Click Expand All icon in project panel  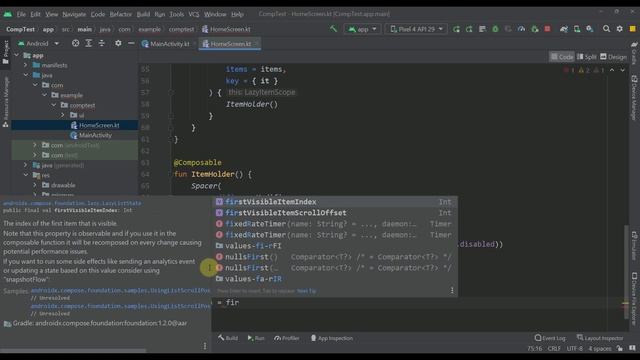click(x=89, y=43)
